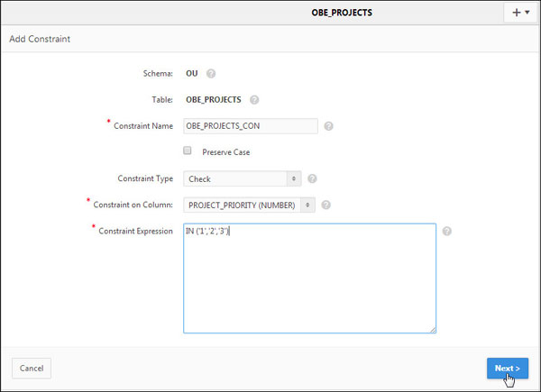
Task: Open the Constraint Type dropdown
Action: pyautogui.click(x=243, y=178)
